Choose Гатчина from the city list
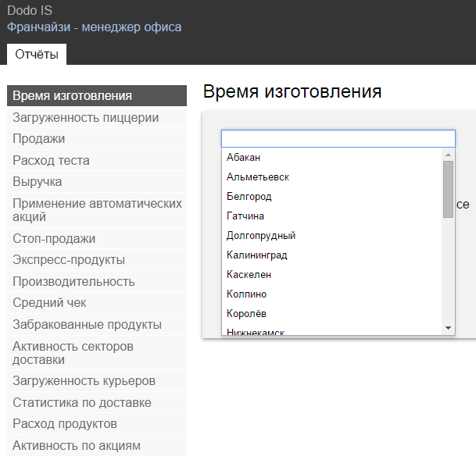The height and width of the screenshot is (460, 476). (331, 216)
